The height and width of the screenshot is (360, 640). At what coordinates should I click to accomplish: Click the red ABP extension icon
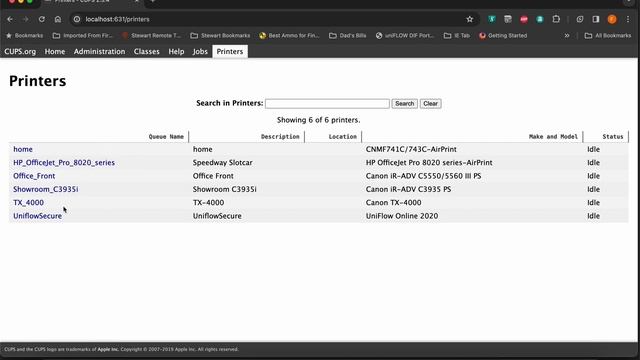524,19
